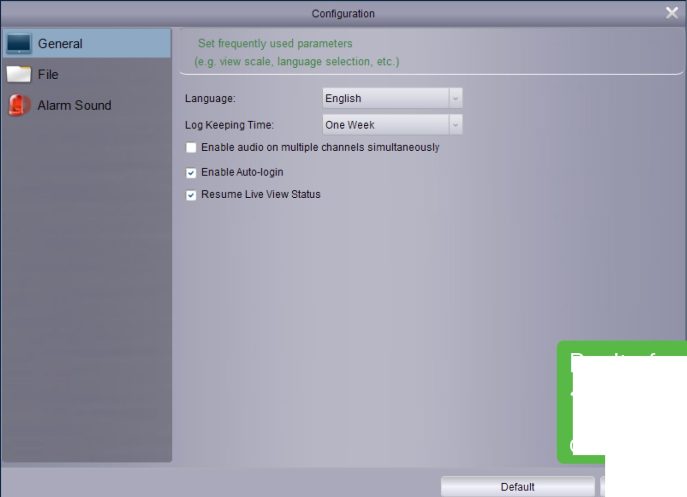Click the Configuration title bar text
Screen dimensions: 687x497
coord(343,14)
